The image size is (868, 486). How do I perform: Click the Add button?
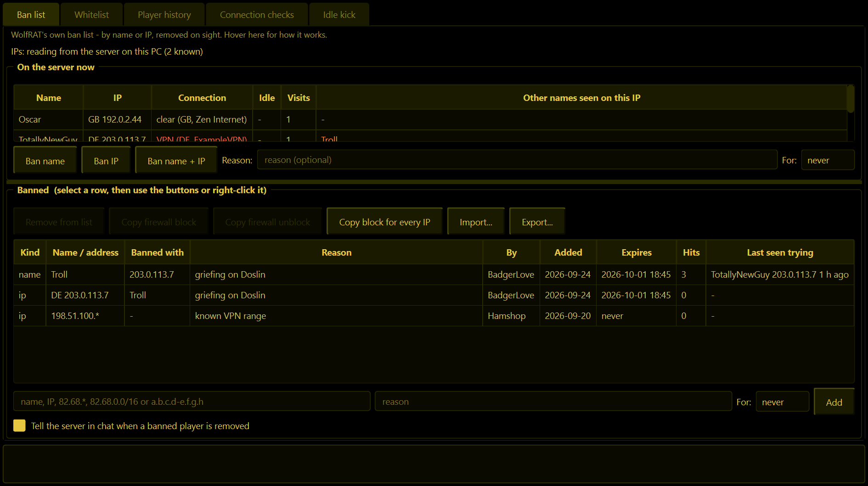[834, 402]
